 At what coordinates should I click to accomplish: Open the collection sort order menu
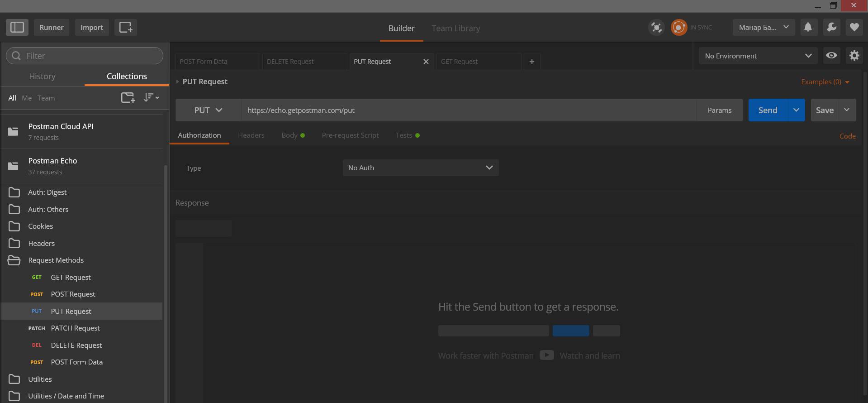pyautogui.click(x=151, y=97)
